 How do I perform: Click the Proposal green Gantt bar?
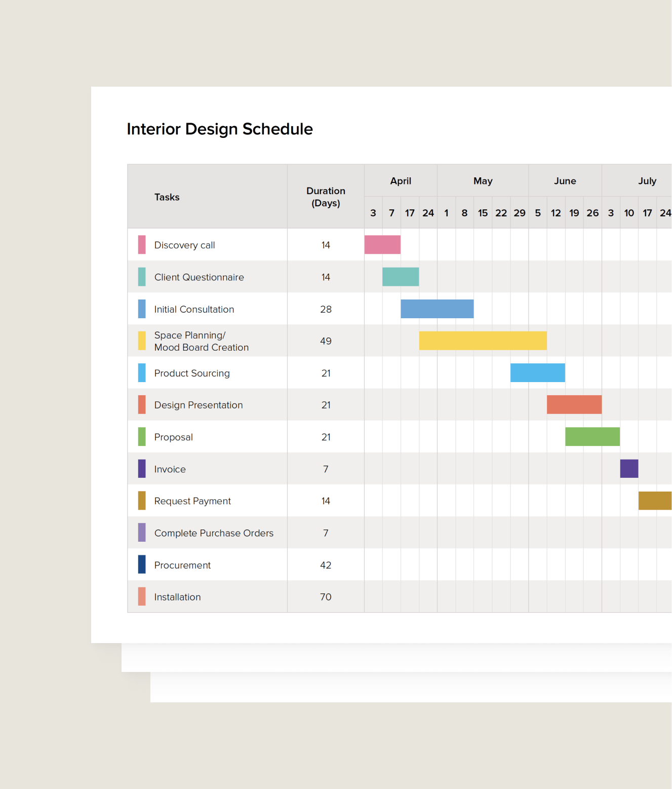[x=592, y=436]
